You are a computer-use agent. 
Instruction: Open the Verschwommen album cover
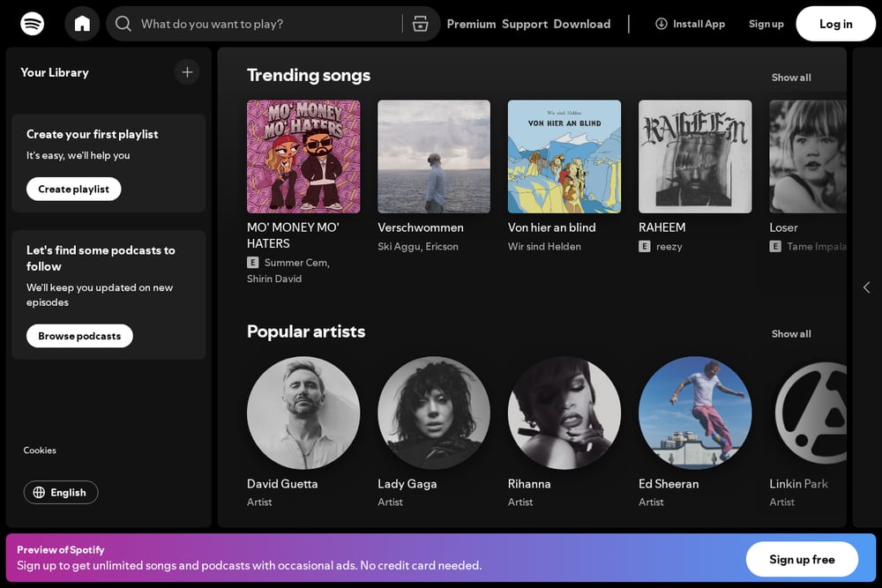point(434,156)
